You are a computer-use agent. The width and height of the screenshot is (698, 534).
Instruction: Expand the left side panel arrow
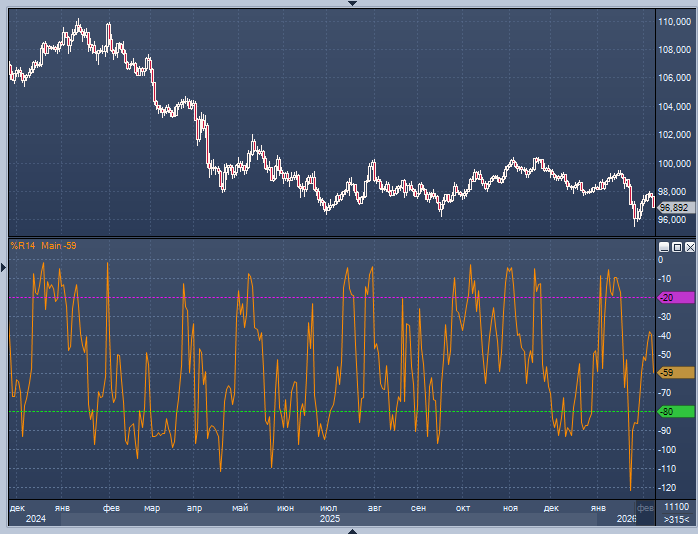[3, 267]
